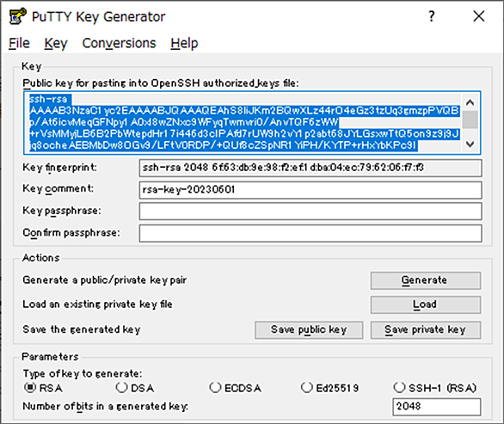The height and width of the screenshot is (424, 504).
Task: Click Save public key button
Action: click(x=309, y=329)
